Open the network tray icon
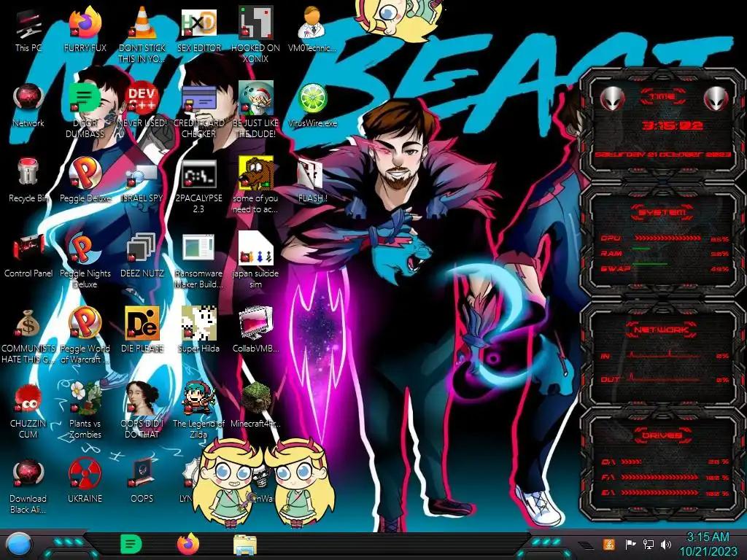 [x=649, y=544]
